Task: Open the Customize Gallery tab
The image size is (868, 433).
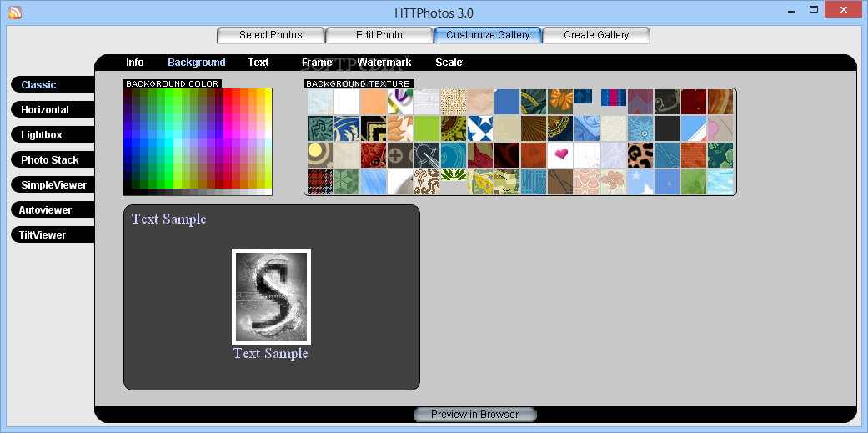Action: 488,35
